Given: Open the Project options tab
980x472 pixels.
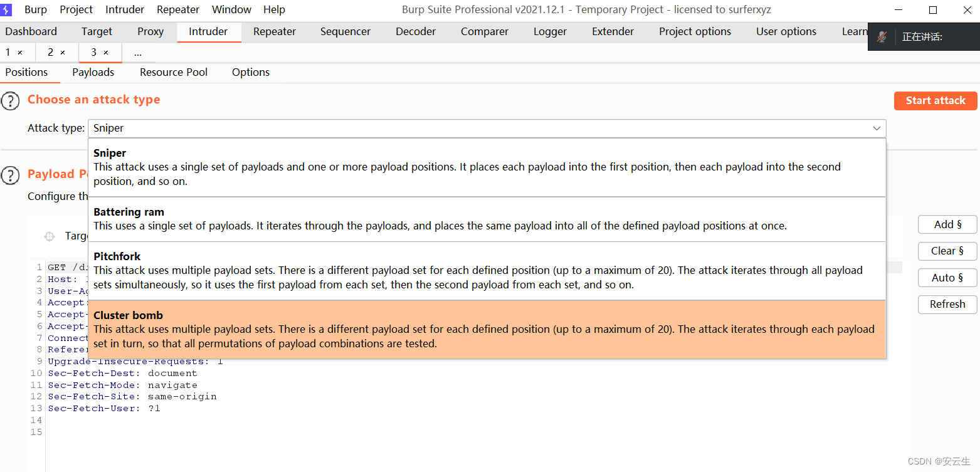Looking at the screenshot, I should [x=695, y=31].
